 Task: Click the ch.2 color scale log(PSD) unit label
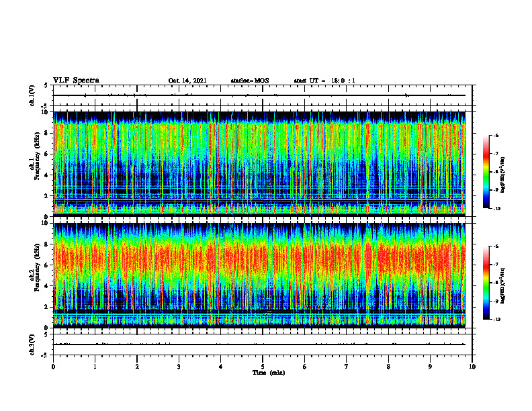(x=503, y=285)
